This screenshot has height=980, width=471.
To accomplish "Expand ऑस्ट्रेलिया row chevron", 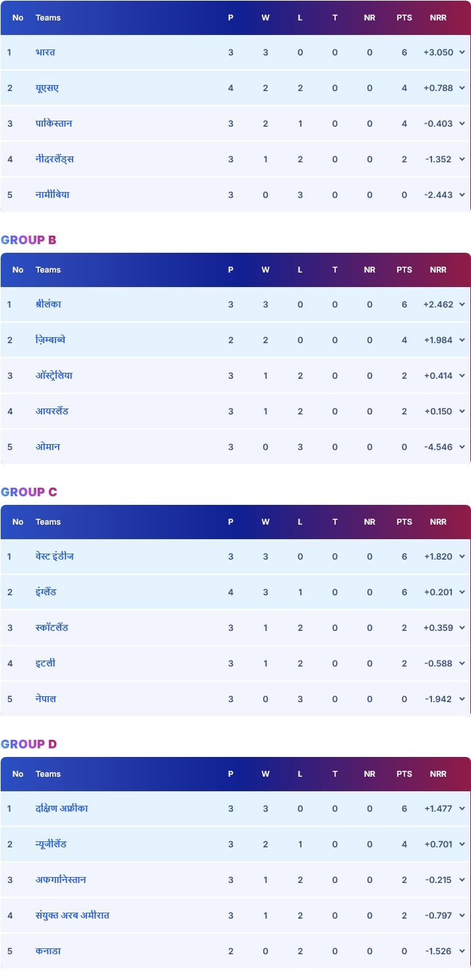I will coord(462,376).
